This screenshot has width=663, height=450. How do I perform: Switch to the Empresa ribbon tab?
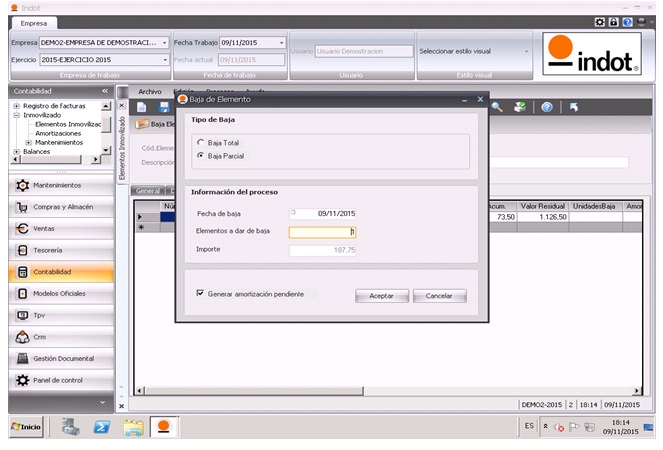click(x=35, y=23)
